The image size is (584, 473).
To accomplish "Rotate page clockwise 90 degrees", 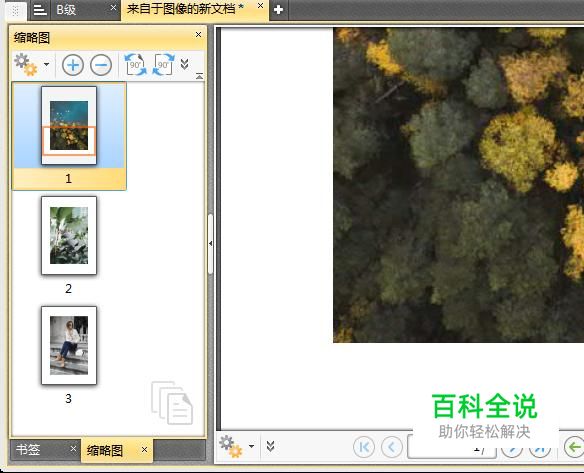I will tap(164, 64).
